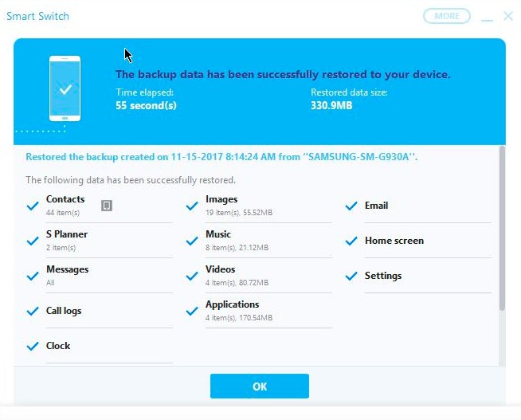Open the MORE menu
The width and height of the screenshot is (521, 420).
click(x=447, y=16)
